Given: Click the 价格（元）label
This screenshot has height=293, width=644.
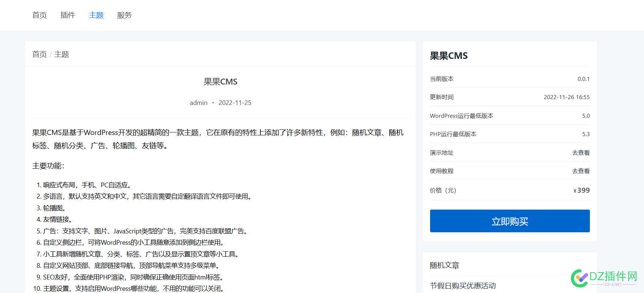Looking at the screenshot, I should pyautogui.click(x=443, y=190).
